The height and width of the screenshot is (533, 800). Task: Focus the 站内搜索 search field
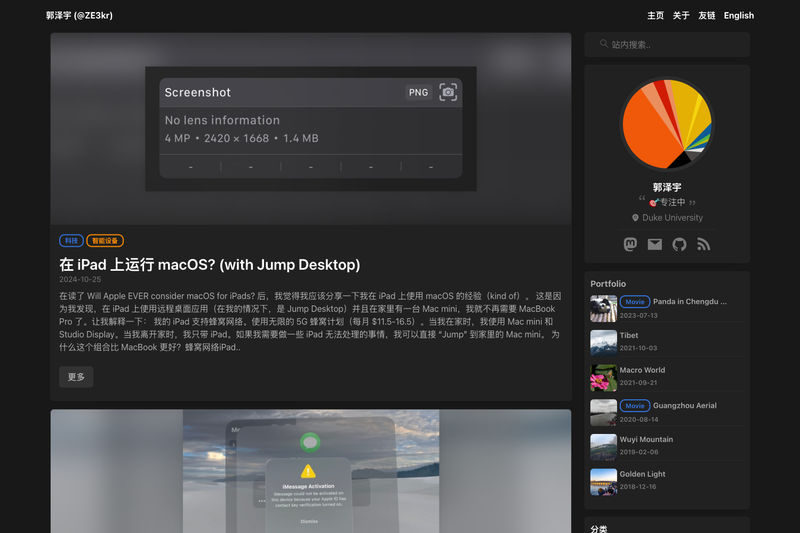click(x=667, y=44)
